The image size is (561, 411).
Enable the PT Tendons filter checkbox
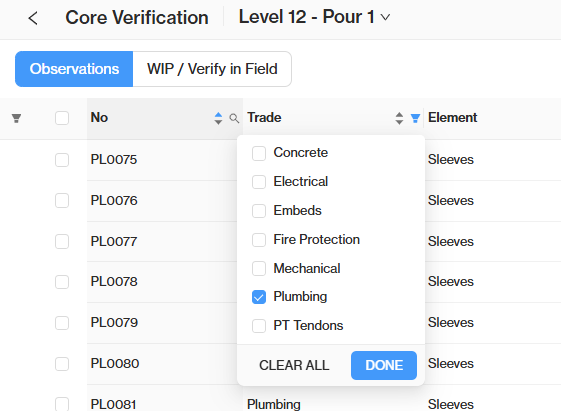coord(259,326)
